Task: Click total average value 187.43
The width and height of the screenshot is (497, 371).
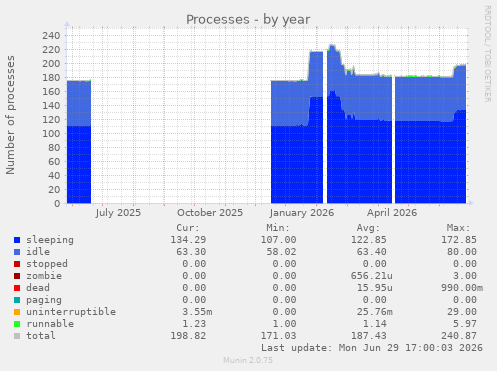Action: coord(369,336)
